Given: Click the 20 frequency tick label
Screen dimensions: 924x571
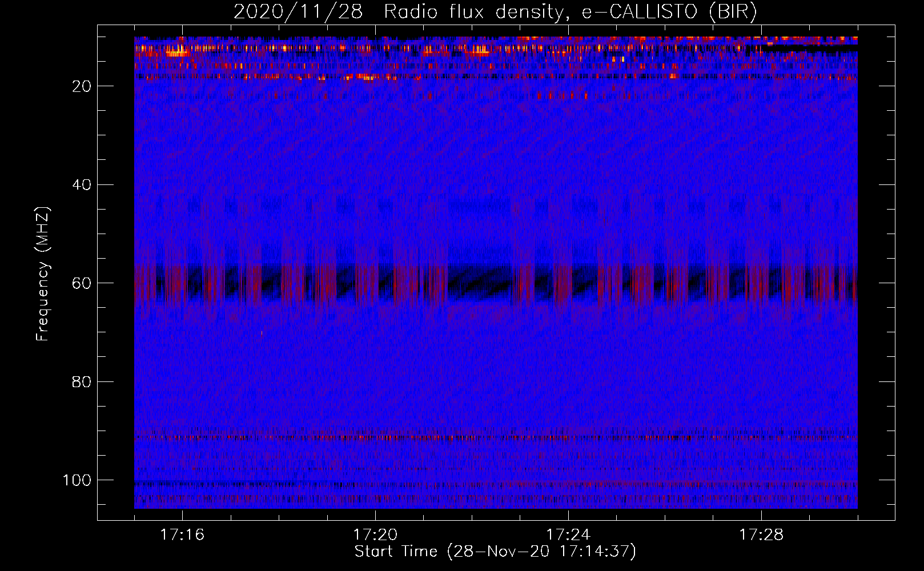Looking at the screenshot, I should pyautogui.click(x=82, y=86).
